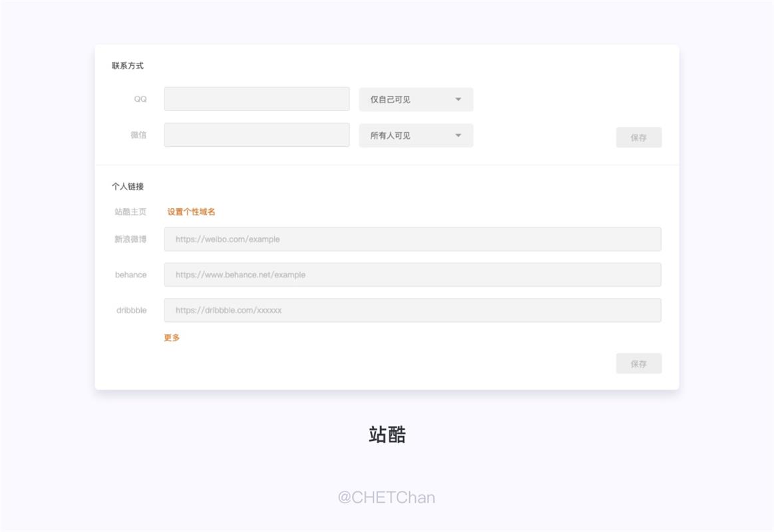The width and height of the screenshot is (774, 532).
Task: Click the 设置个性域名 link
Action: (x=191, y=211)
